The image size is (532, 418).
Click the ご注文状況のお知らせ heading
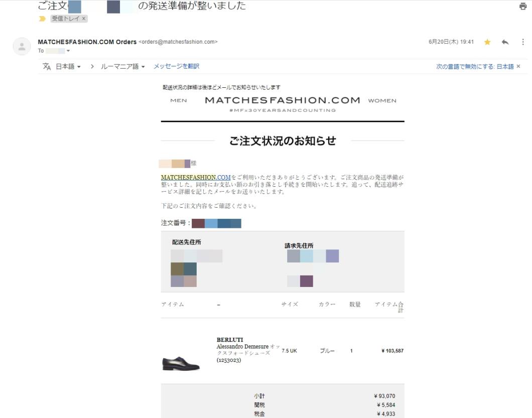pos(283,141)
